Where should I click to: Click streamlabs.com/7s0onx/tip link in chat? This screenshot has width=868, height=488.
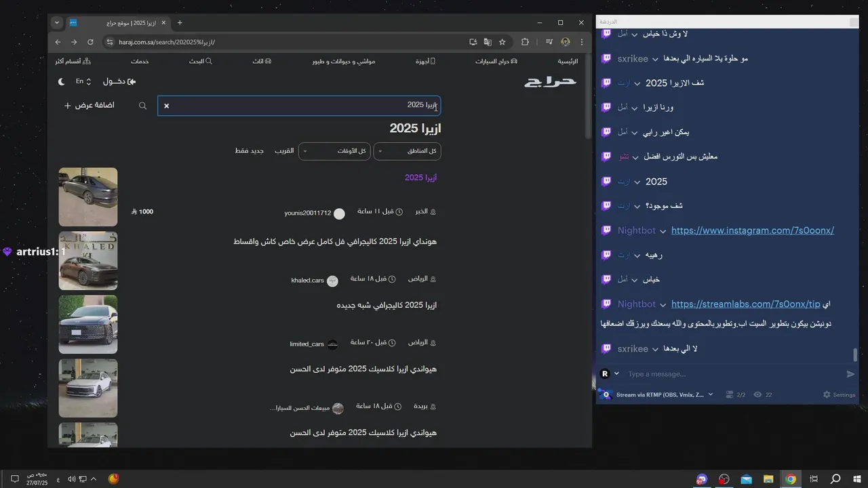pyautogui.click(x=746, y=304)
